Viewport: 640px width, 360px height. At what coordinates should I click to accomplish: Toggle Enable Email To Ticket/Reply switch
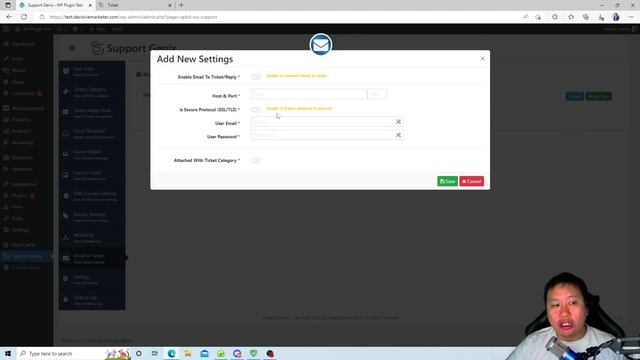(x=256, y=76)
